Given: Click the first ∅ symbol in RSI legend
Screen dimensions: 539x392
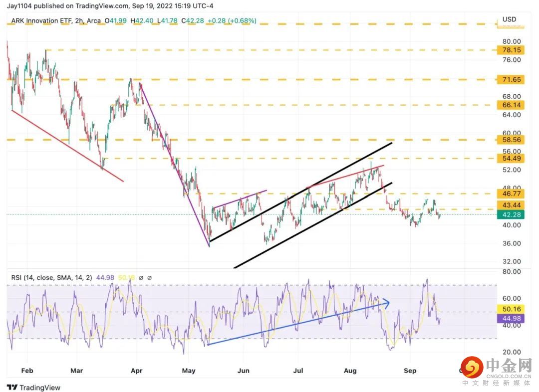Looking at the screenshot, I should point(141,278).
